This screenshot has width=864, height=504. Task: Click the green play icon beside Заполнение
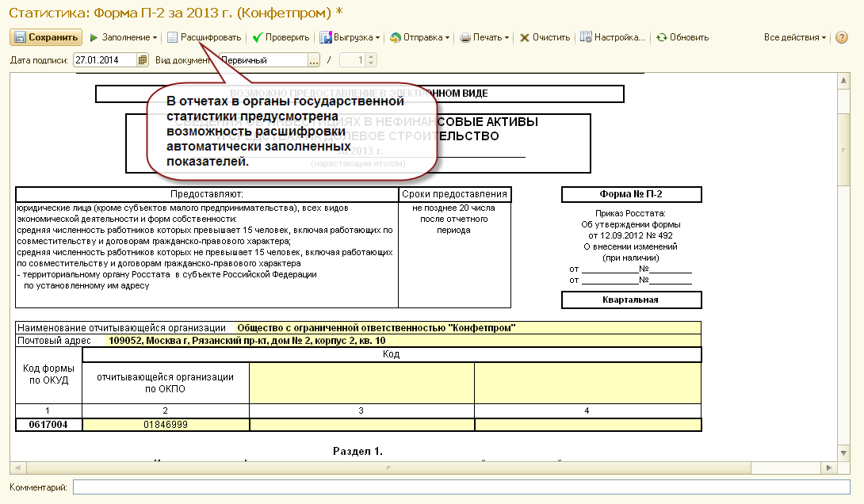tap(94, 37)
